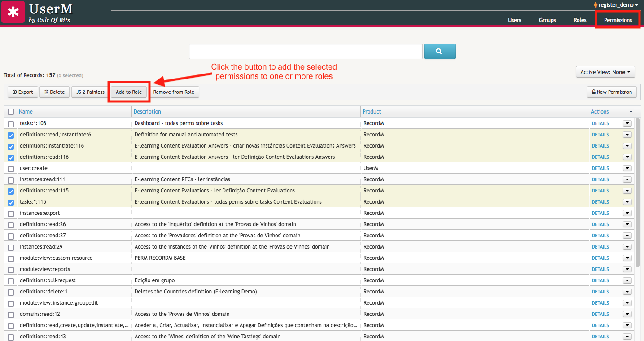Open DETAILS for tasks:*:108
The image size is (644, 341).
pos(600,123)
